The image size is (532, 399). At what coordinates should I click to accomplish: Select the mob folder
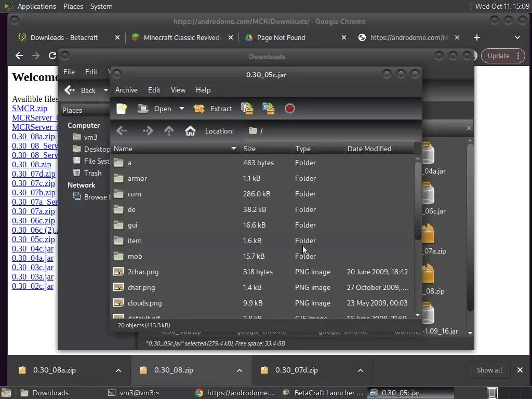pos(262,257)
